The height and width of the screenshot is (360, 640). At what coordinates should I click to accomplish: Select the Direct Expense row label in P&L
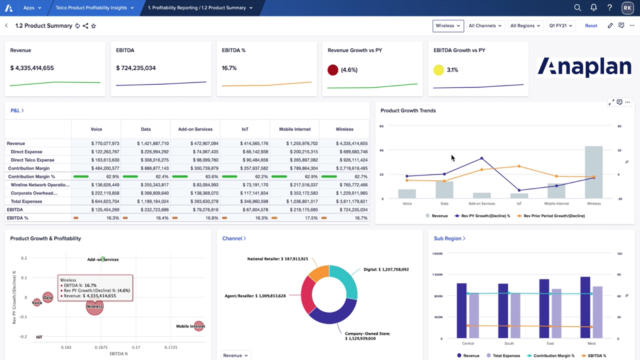tap(27, 151)
